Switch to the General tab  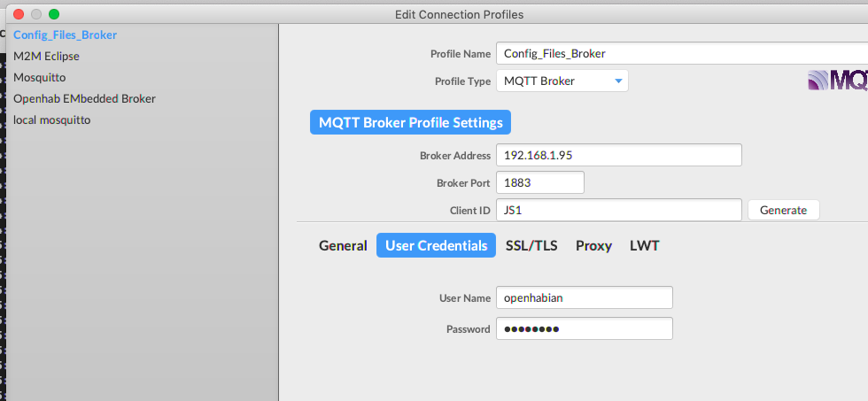pos(343,245)
